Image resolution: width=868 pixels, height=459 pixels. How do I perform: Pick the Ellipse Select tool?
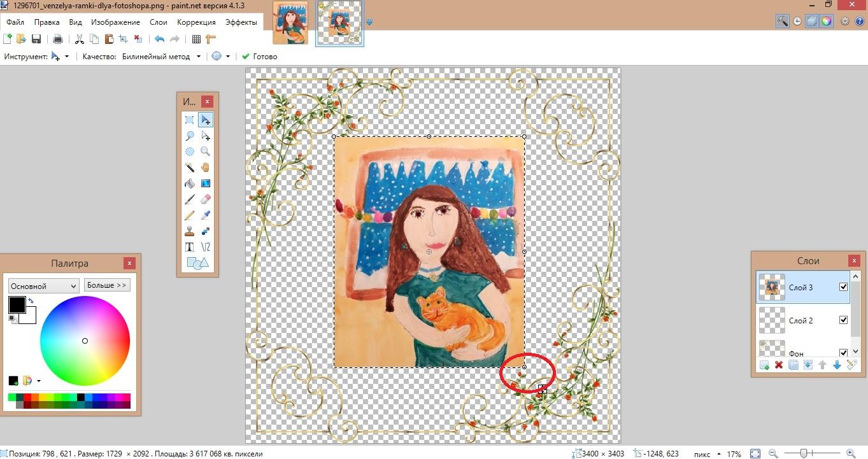(x=189, y=152)
